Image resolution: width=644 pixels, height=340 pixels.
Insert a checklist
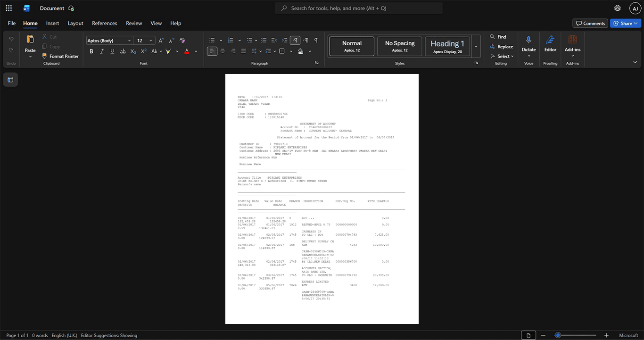point(264,41)
